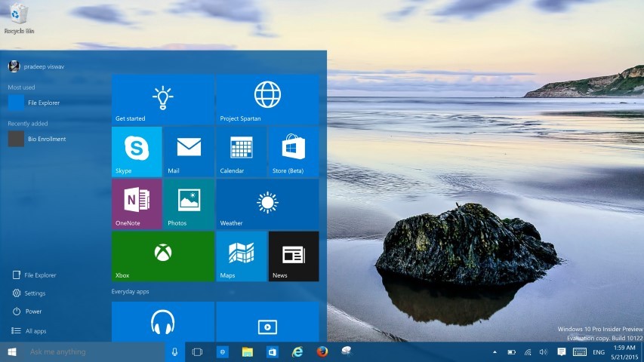
Task: Expand the All apps list
Action: click(29, 331)
